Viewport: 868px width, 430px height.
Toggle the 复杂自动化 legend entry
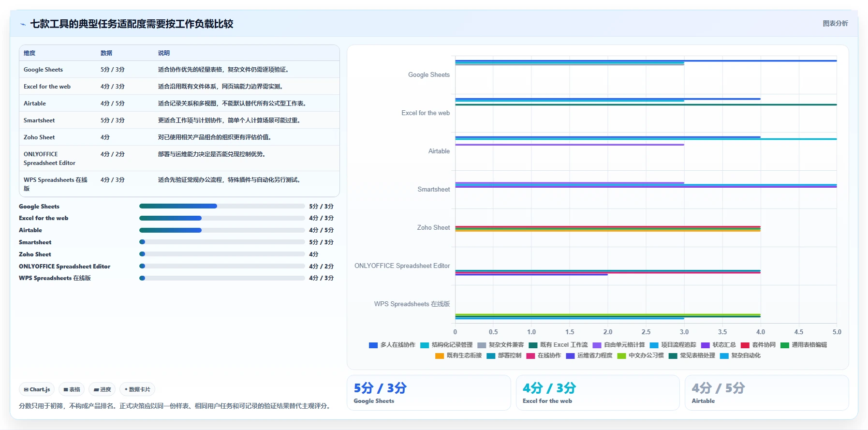click(740, 356)
